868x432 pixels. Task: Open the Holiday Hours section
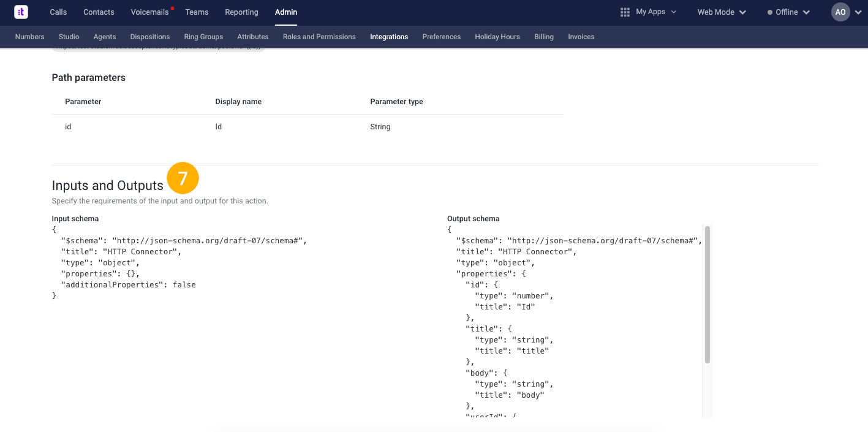(497, 37)
